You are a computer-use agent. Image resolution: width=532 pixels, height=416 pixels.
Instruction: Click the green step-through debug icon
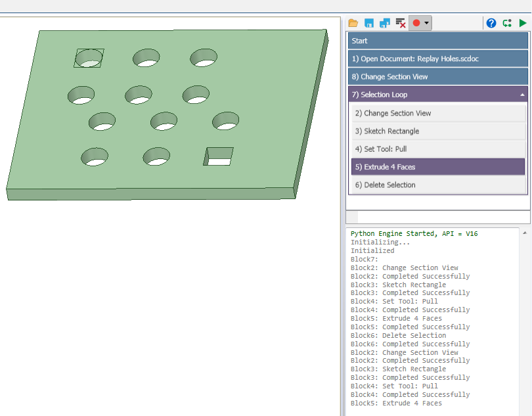pos(507,23)
